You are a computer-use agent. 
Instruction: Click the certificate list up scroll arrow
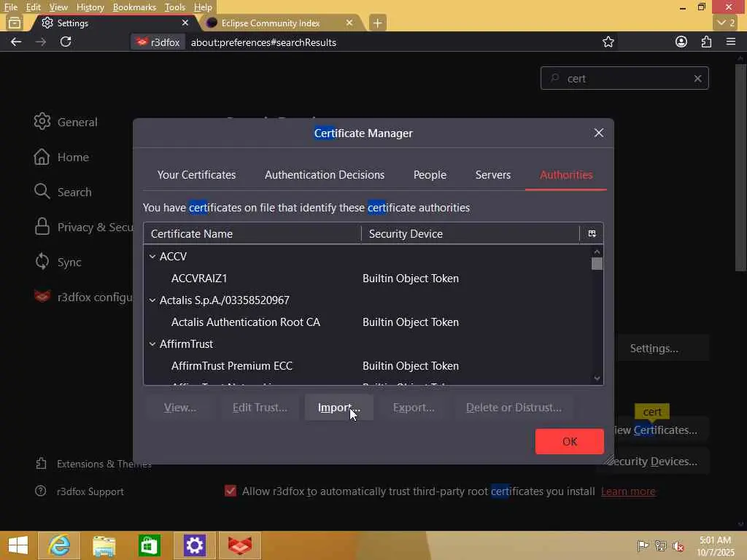(597, 252)
